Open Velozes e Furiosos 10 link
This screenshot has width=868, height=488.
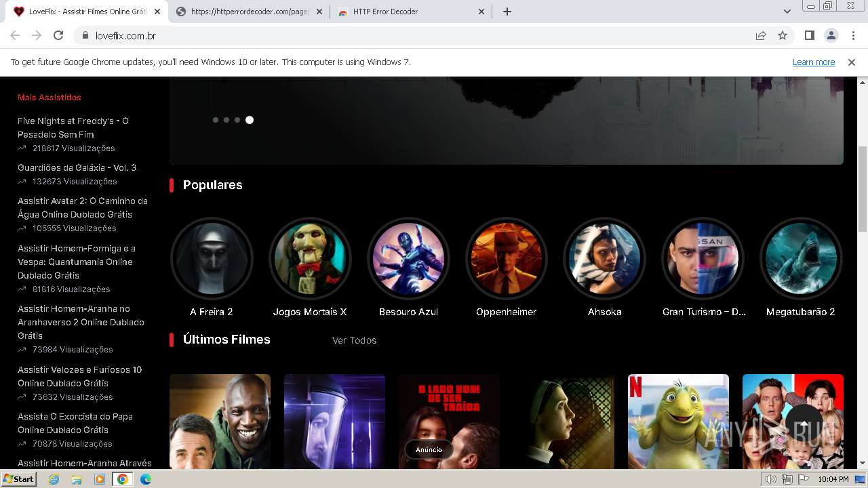point(79,376)
